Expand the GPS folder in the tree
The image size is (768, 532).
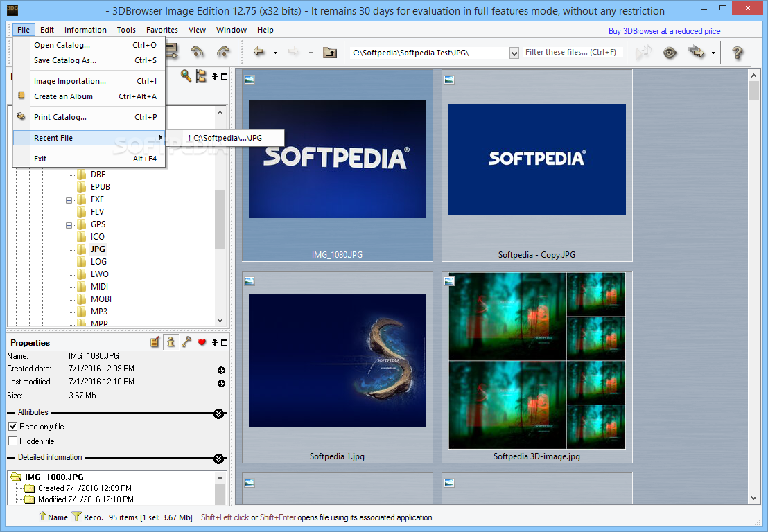tap(69, 225)
